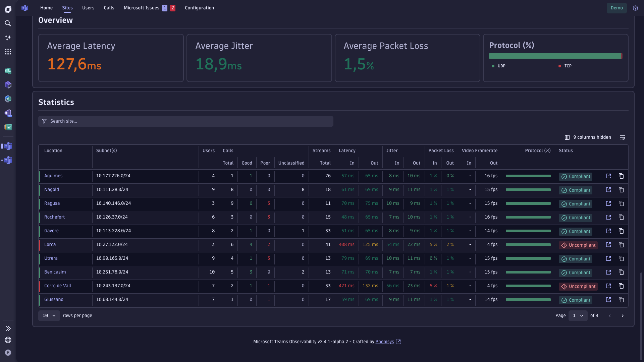Image resolution: width=644 pixels, height=362 pixels.
Task: Open the rows per page dropdown
Action: click(x=49, y=315)
